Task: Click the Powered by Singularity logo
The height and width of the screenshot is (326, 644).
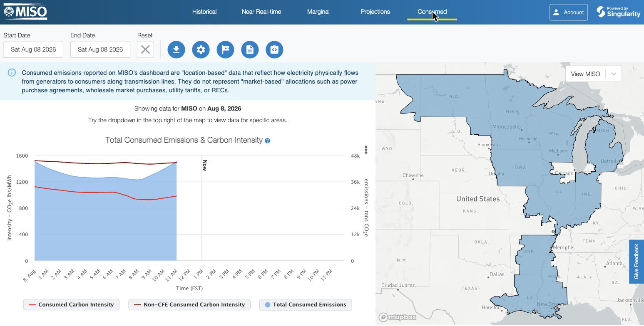Action: click(618, 12)
